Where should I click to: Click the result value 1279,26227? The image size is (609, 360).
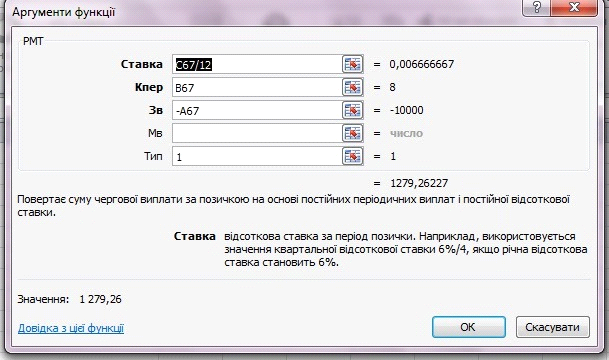419,183
